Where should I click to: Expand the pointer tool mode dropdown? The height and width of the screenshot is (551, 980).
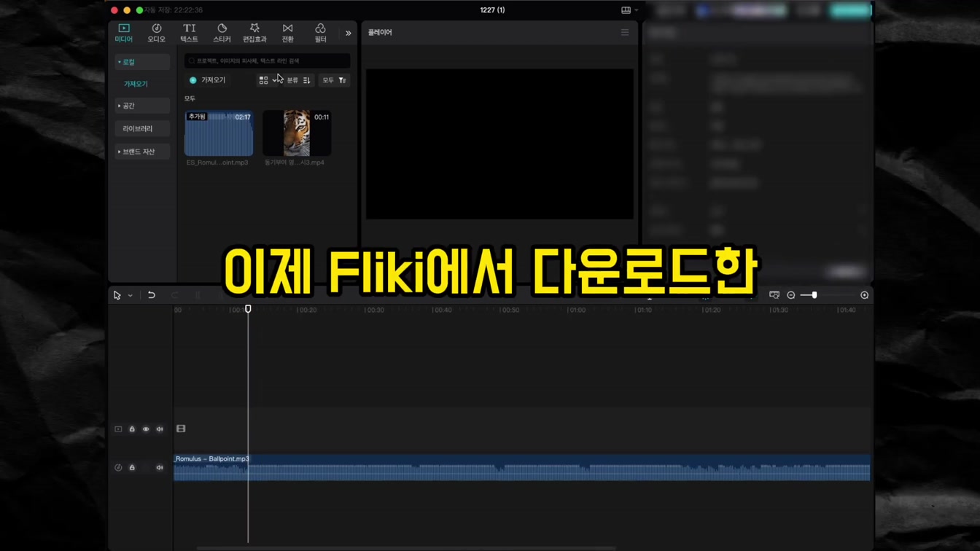click(x=131, y=295)
